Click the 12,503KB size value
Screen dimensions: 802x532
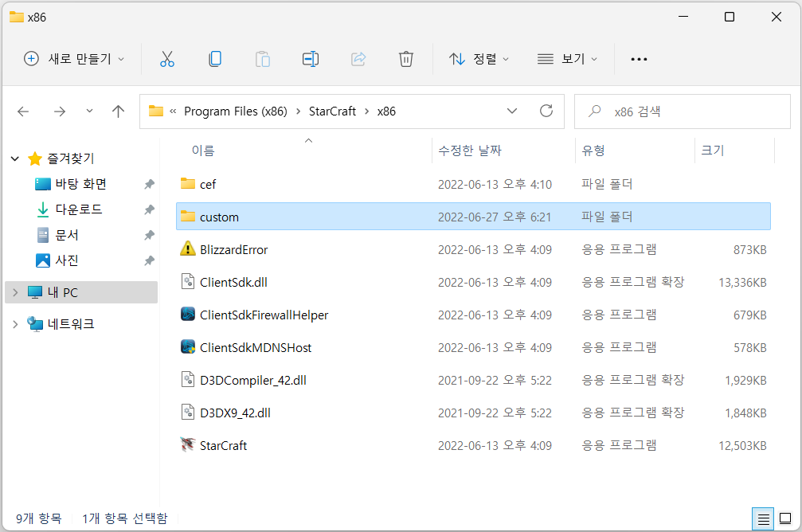(x=742, y=445)
